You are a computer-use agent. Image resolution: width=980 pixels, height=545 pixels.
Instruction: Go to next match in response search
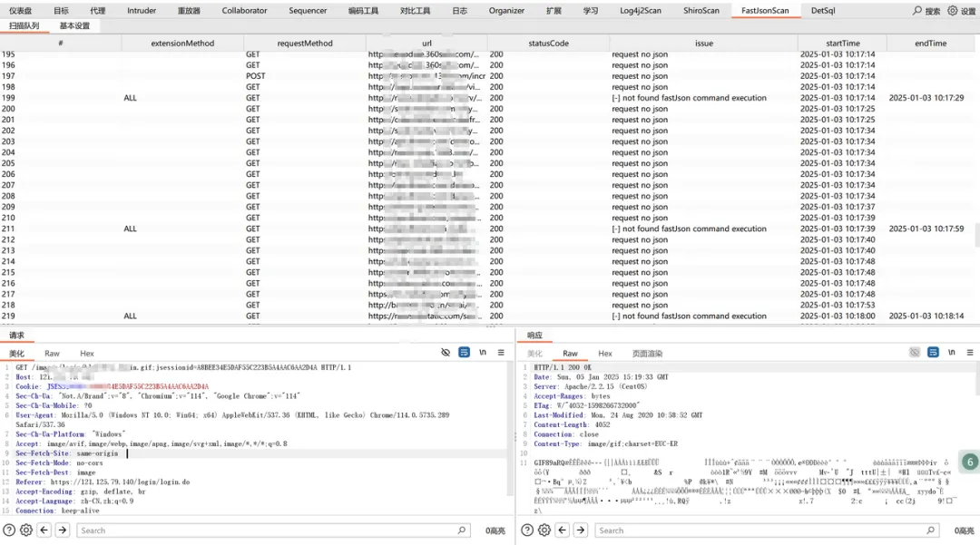[x=581, y=530]
